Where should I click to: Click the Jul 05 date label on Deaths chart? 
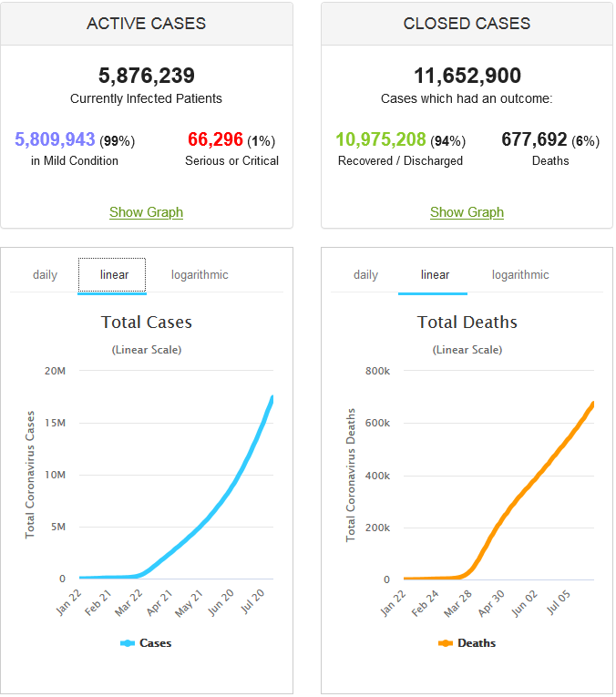tap(559, 602)
